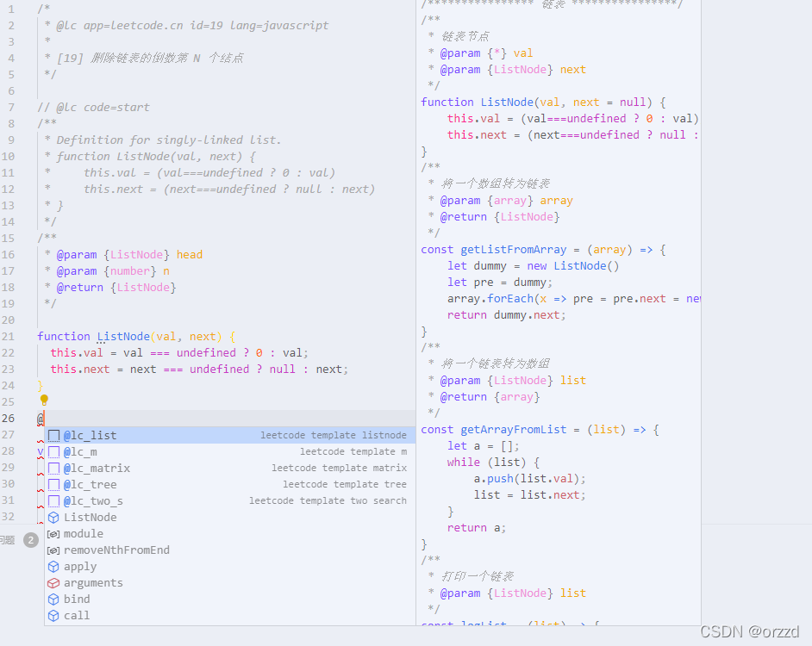The image size is (812, 646).
Task: Click the red icon beside arguments
Action: coord(53,583)
